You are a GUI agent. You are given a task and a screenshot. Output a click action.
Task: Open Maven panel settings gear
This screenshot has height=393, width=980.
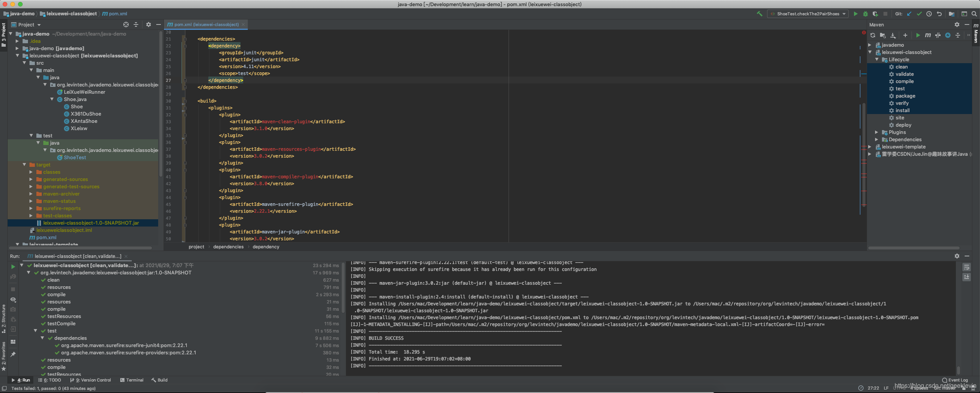point(957,24)
